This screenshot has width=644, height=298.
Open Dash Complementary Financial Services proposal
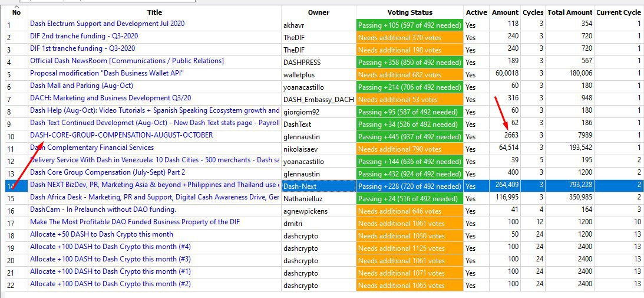coord(92,148)
